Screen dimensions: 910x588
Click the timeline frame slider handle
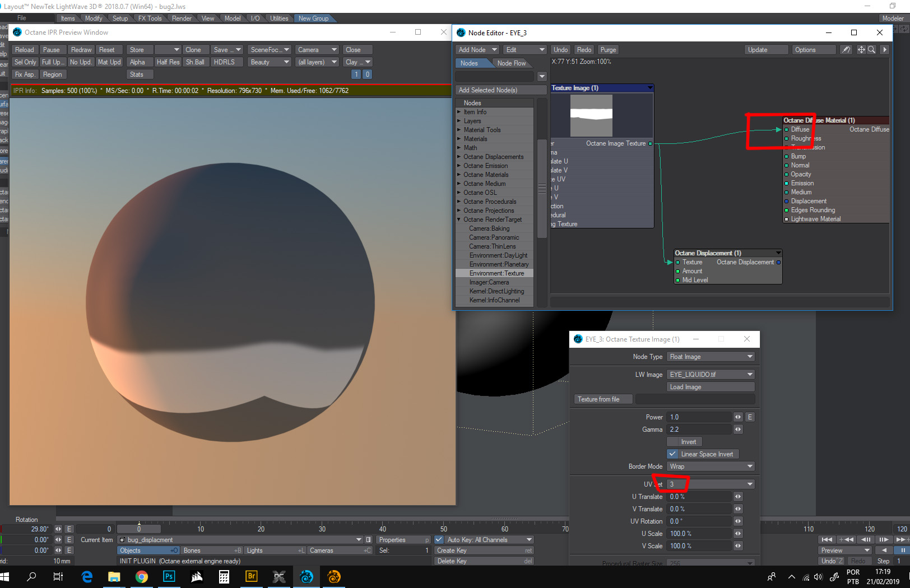pos(139,529)
